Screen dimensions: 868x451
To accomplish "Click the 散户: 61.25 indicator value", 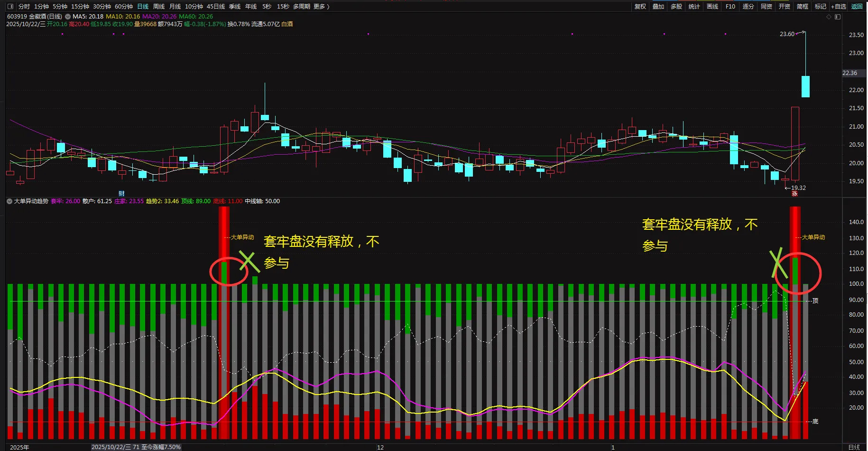I will (x=97, y=201).
